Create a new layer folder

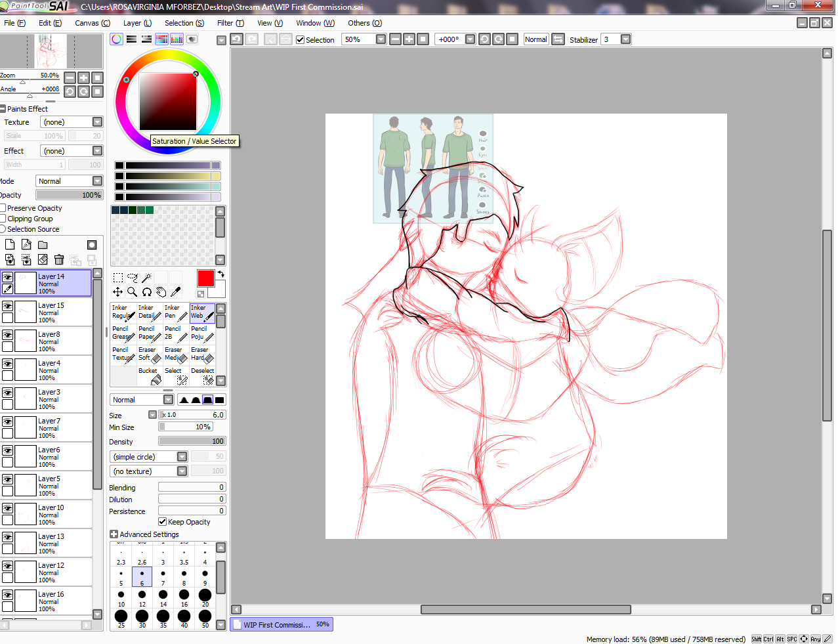click(43, 244)
